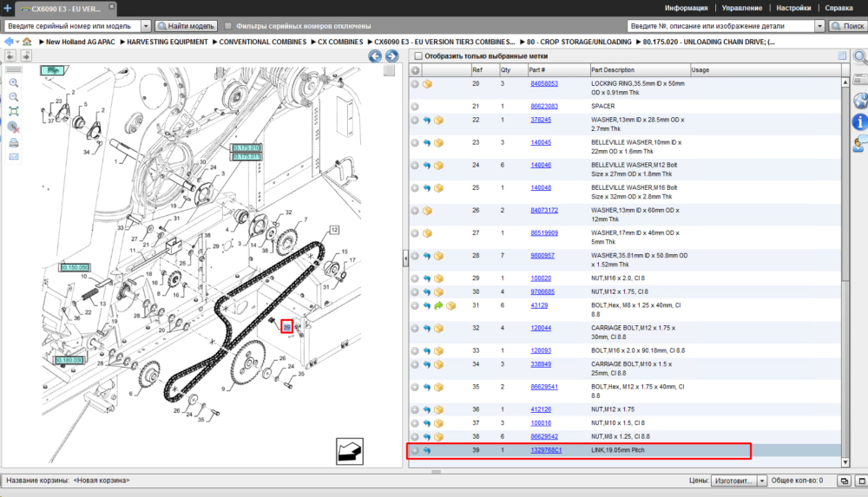The image size is (868, 497).
Task: Navigate to CX COMBINES breadcrumb
Action: (x=340, y=42)
